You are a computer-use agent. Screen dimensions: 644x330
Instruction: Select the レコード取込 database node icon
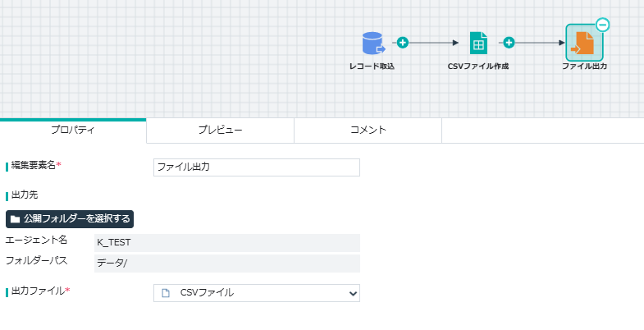pos(373,44)
